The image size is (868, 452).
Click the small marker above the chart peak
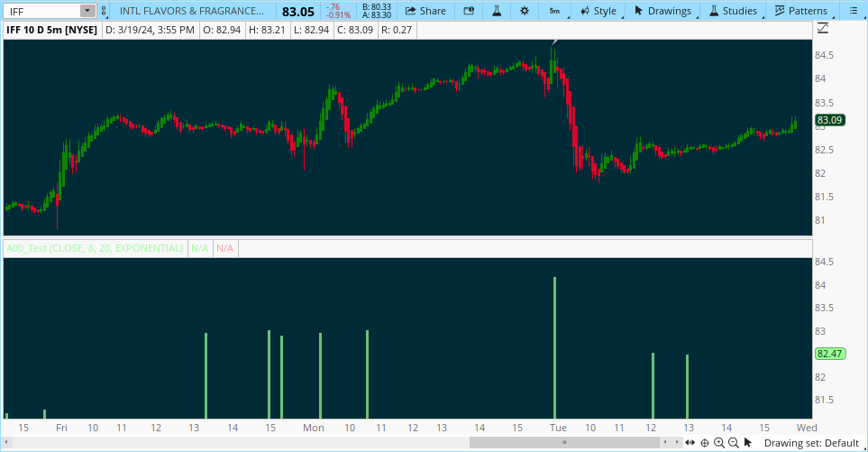pyautogui.click(x=554, y=42)
